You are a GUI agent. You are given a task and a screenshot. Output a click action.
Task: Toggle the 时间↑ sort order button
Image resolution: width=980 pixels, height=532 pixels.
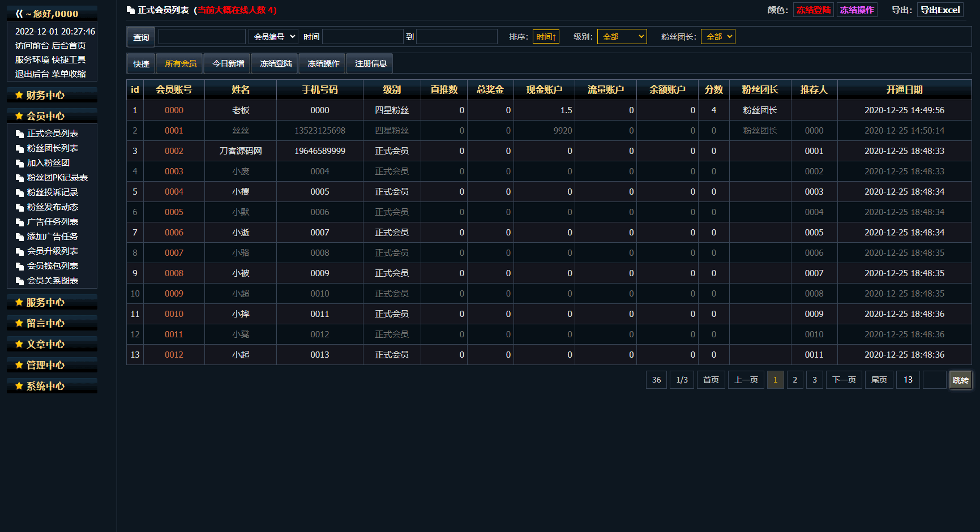546,37
